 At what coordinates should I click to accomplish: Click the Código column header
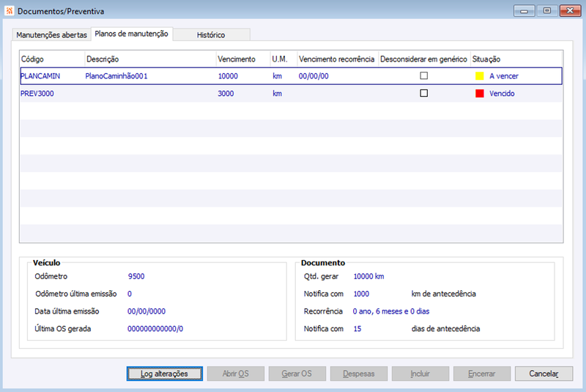point(52,59)
